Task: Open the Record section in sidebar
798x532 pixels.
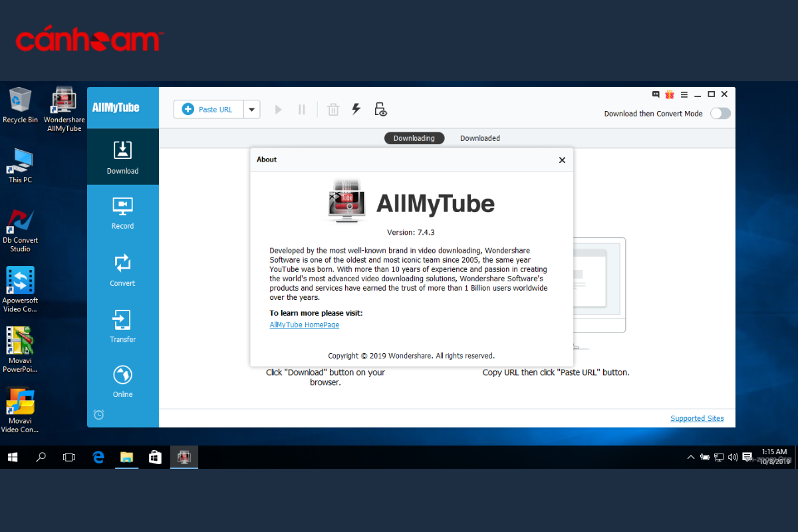Action: tap(122, 213)
